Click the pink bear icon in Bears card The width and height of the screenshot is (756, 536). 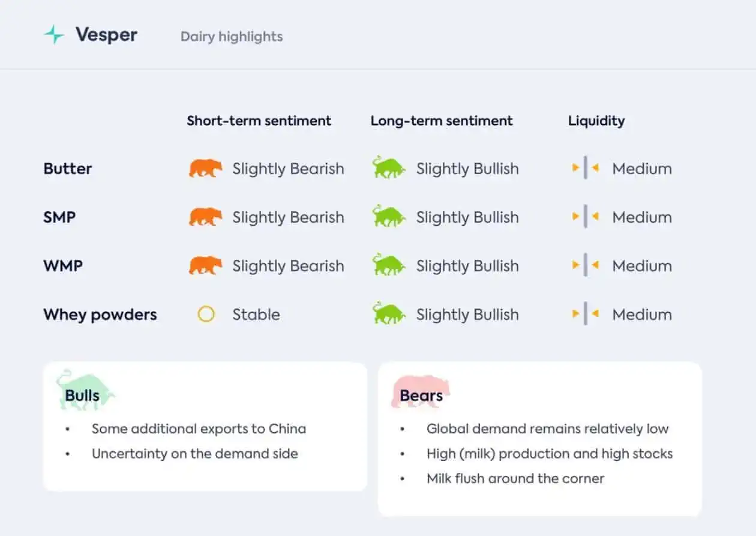coord(421,391)
